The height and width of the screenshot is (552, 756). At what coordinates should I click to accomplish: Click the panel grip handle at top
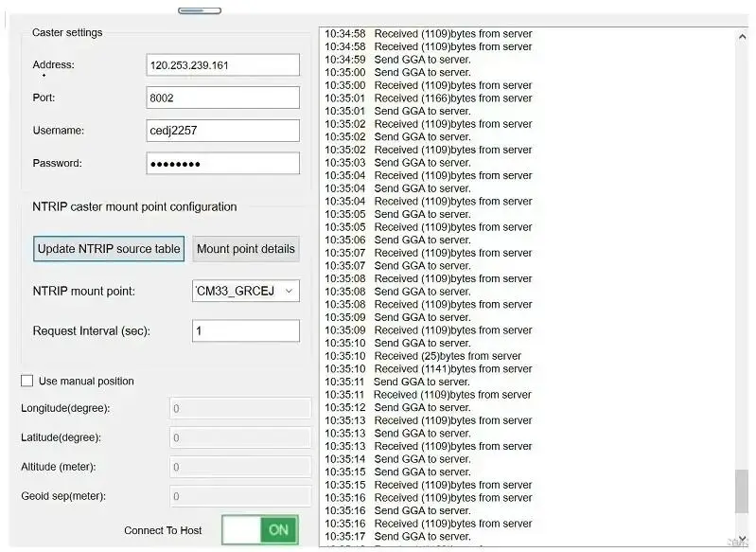[199, 10]
